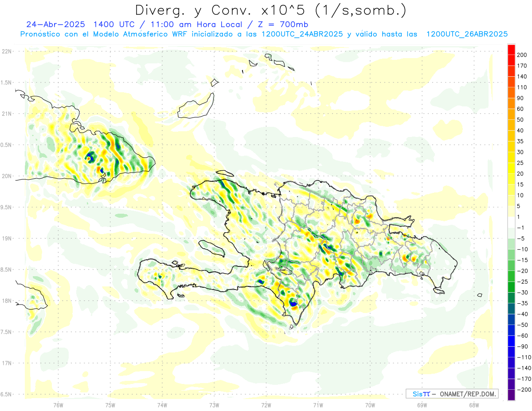Click the '73W' longitude label
The image size is (532, 411).
pyautogui.click(x=214, y=404)
